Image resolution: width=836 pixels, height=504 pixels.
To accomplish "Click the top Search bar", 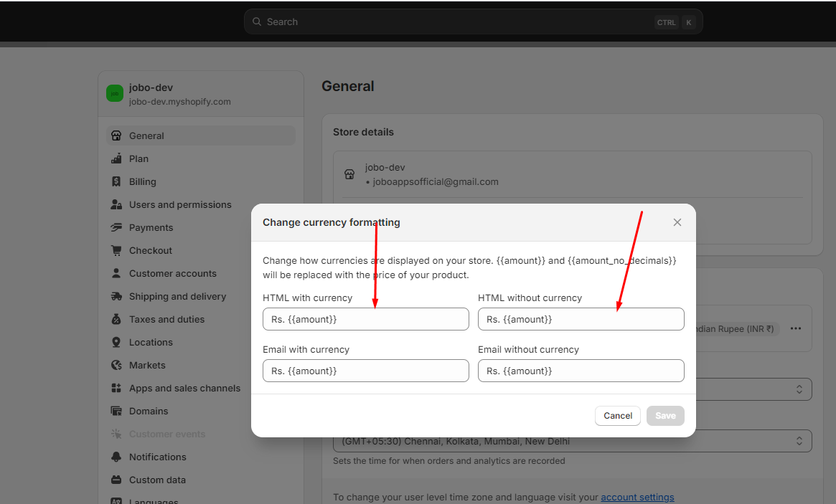I will pyautogui.click(x=474, y=22).
